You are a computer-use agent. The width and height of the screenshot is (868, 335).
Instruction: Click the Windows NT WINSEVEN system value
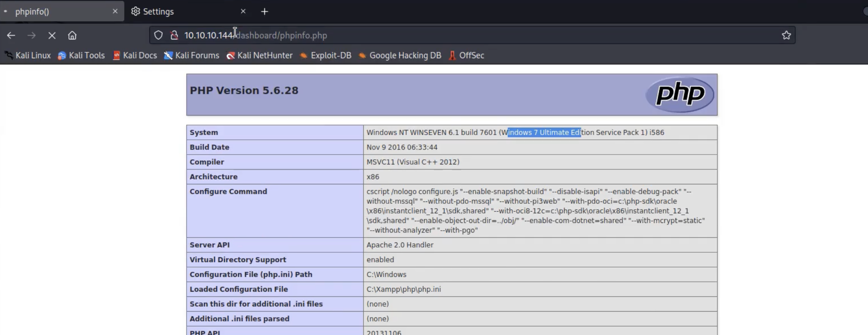click(x=515, y=132)
